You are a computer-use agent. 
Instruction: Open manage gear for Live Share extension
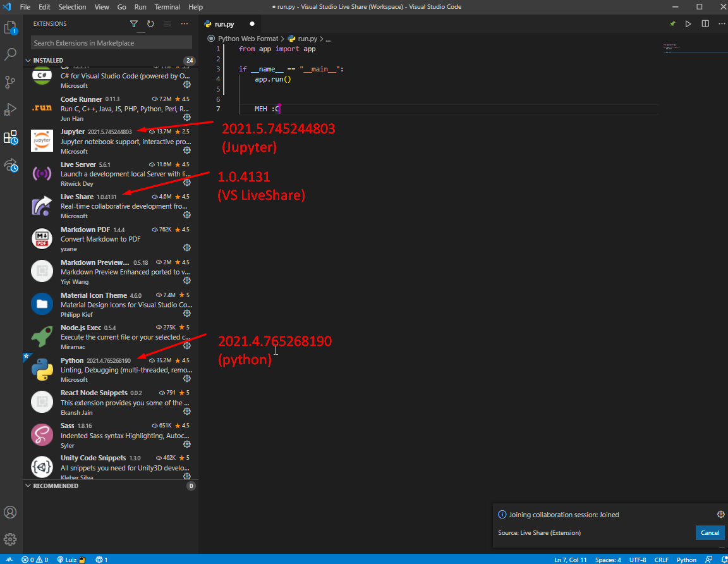click(186, 215)
